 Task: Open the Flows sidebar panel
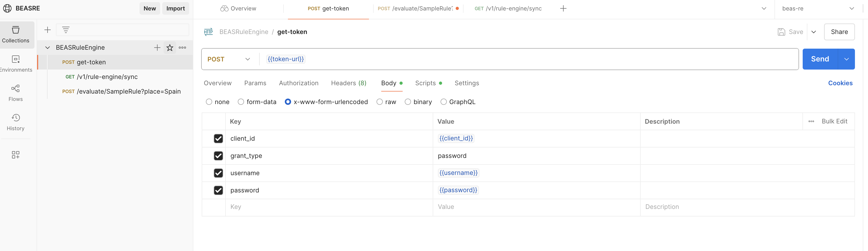tap(16, 93)
